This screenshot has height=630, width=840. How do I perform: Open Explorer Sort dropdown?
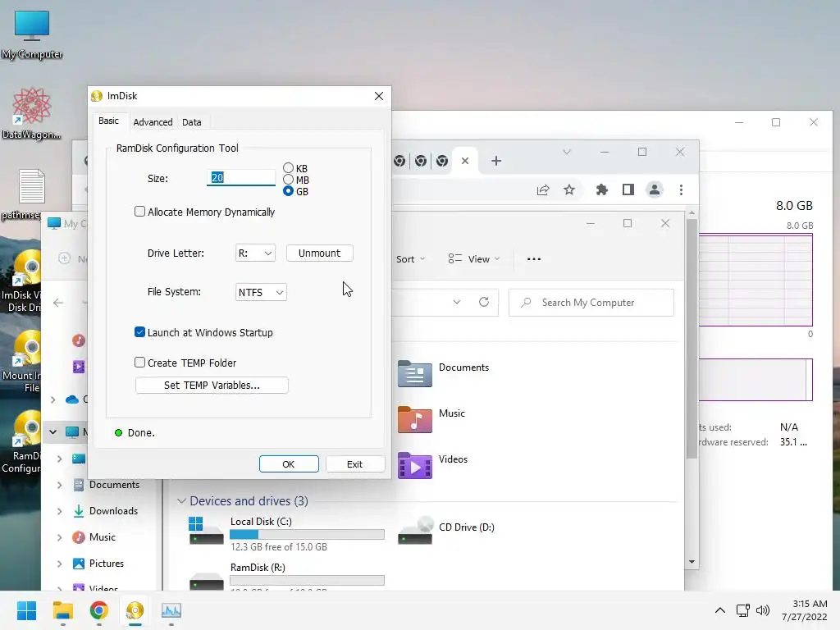411,259
